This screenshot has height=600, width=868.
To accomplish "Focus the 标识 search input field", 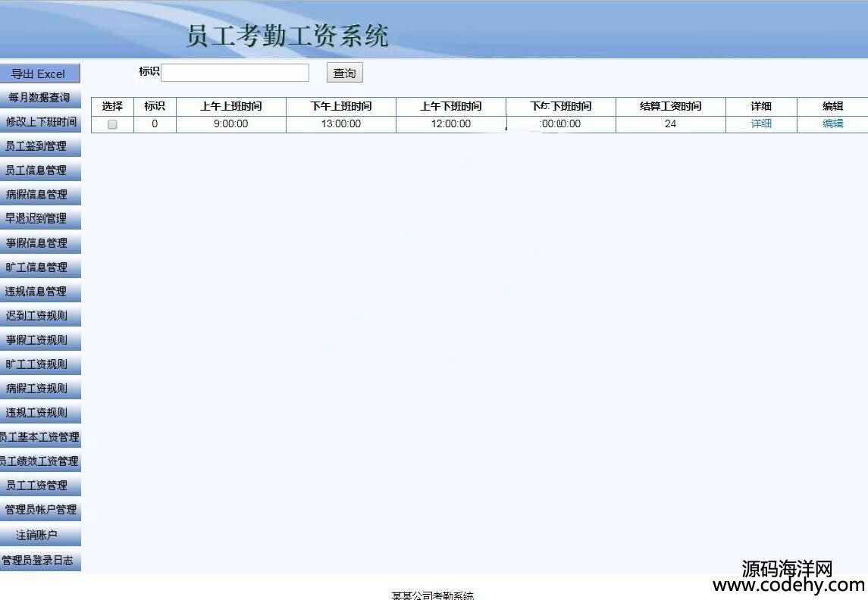I will [x=235, y=73].
